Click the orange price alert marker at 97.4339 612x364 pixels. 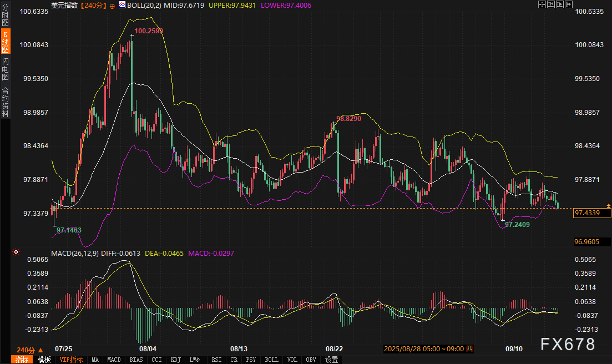pyautogui.click(x=608, y=206)
